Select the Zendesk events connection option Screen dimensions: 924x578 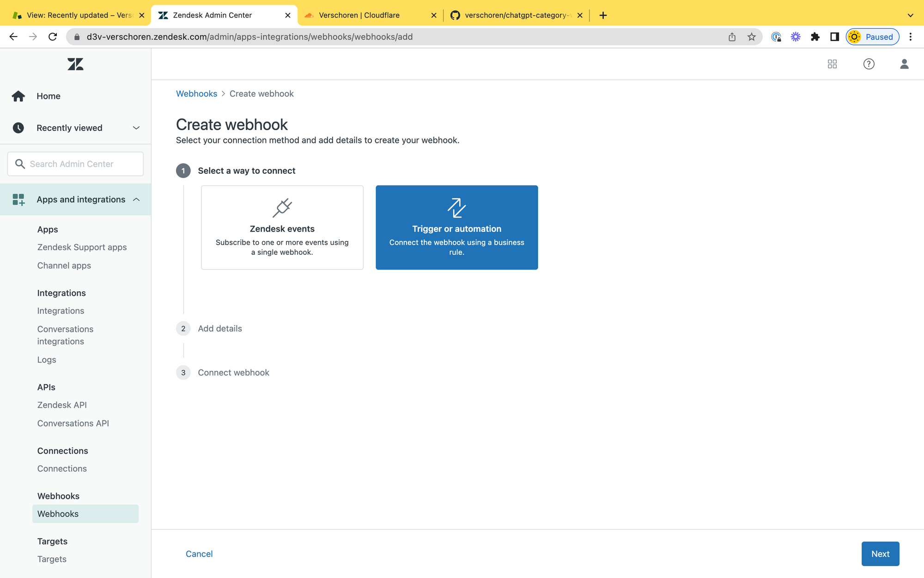(x=282, y=228)
